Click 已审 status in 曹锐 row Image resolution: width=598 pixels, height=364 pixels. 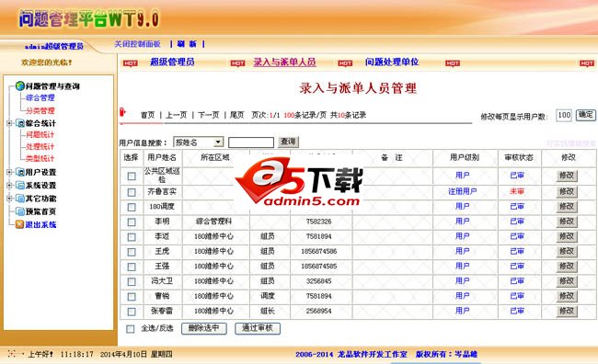(x=517, y=296)
